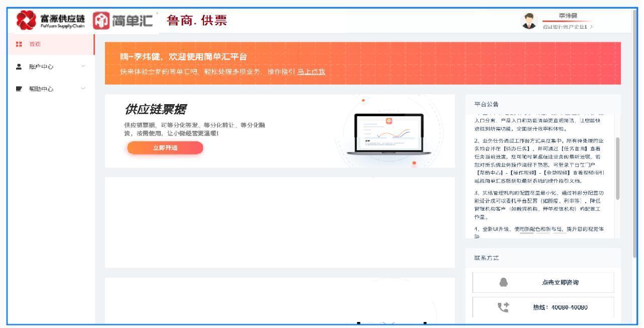The image size is (644, 328).
Task: Click the 立即开通 button
Action: tap(165, 147)
